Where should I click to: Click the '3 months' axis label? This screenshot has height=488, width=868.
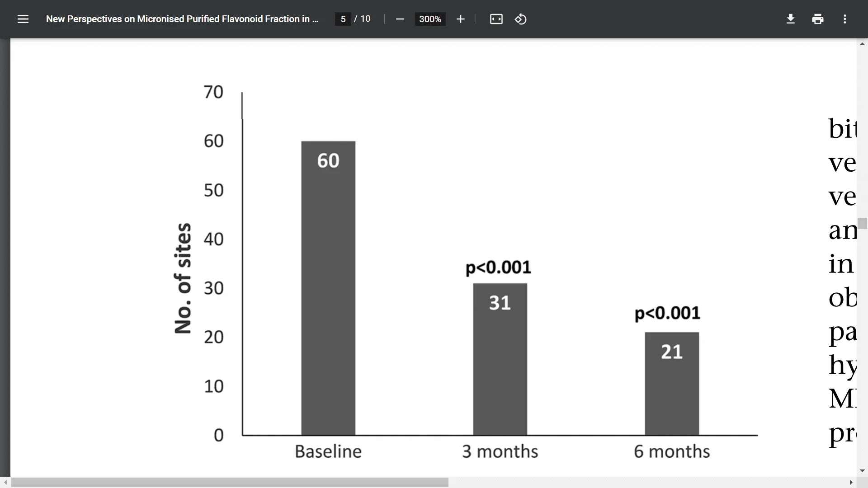pyautogui.click(x=500, y=451)
